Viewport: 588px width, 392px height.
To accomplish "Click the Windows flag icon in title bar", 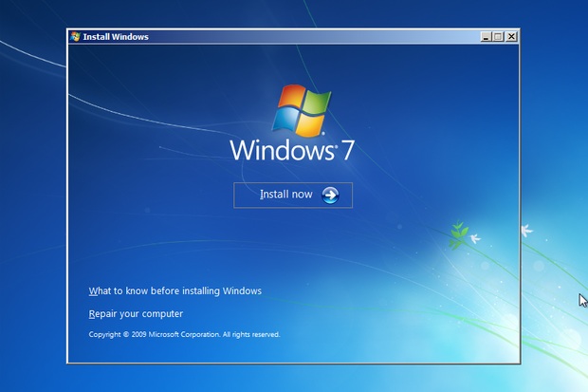I will tap(75, 36).
